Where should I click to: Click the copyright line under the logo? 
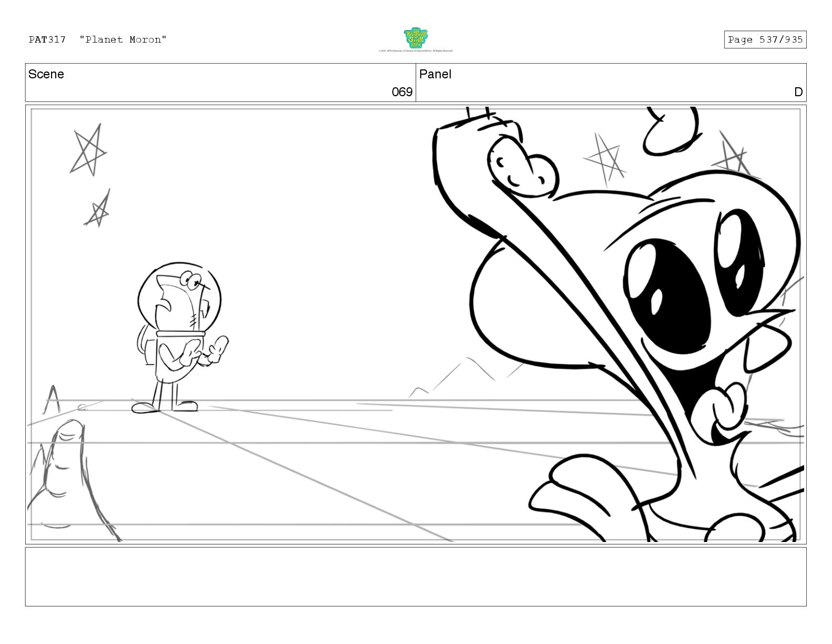pos(415,51)
